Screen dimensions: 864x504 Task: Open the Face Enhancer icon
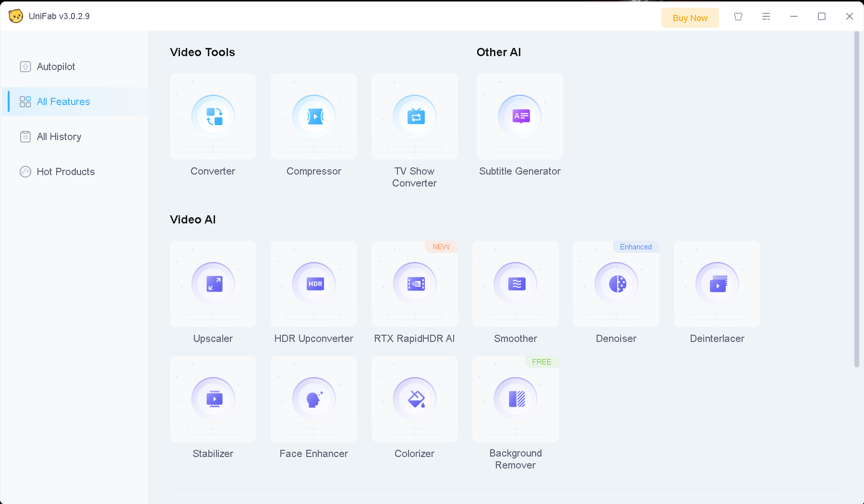click(314, 399)
